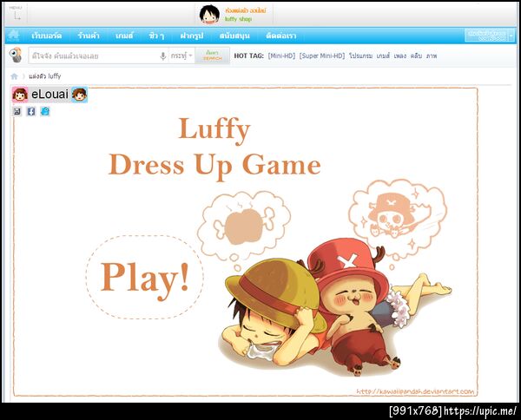The width and height of the screenshot is (521, 420).
Task: Activate the microphone voice search icon
Action: coord(163,56)
